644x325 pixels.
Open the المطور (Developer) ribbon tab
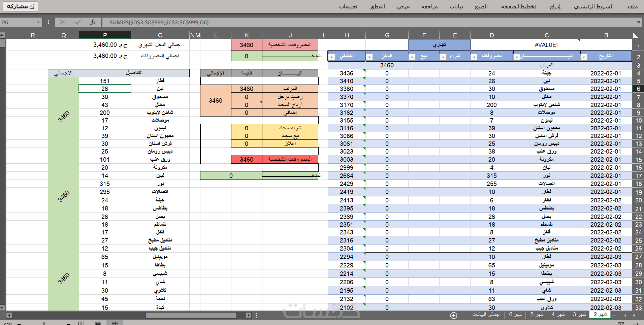pos(377,6)
